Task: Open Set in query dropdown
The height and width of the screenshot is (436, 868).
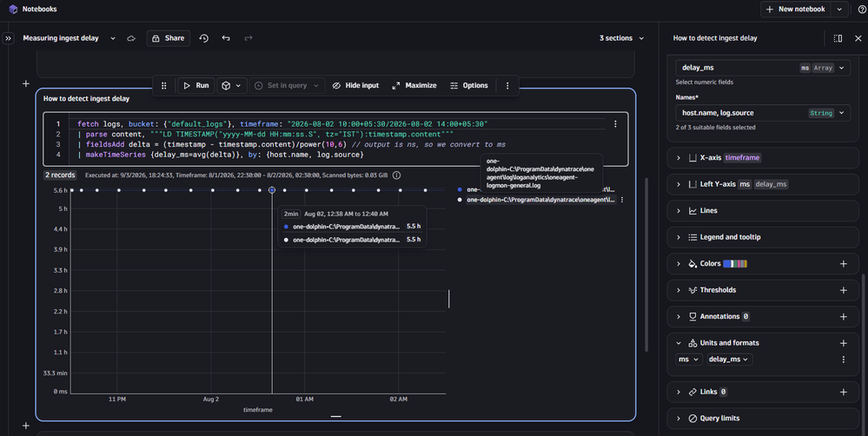Action: pos(287,86)
